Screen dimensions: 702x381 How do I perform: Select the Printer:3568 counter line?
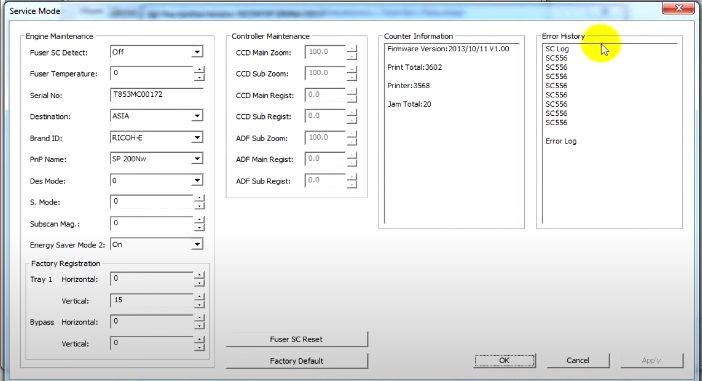[408, 86]
